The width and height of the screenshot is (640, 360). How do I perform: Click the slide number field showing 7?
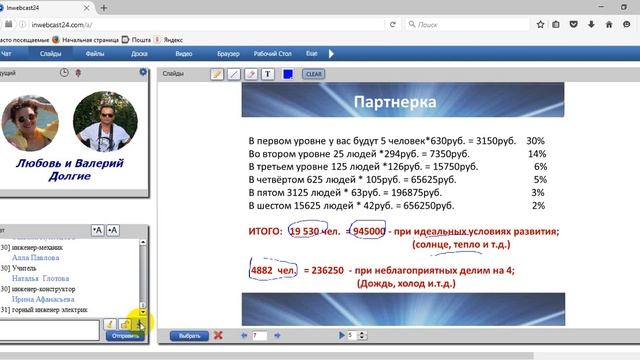click(260, 336)
